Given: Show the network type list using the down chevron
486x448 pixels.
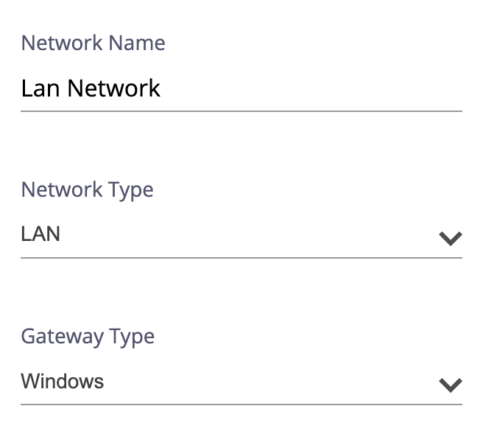Looking at the screenshot, I should coord(450,238).
